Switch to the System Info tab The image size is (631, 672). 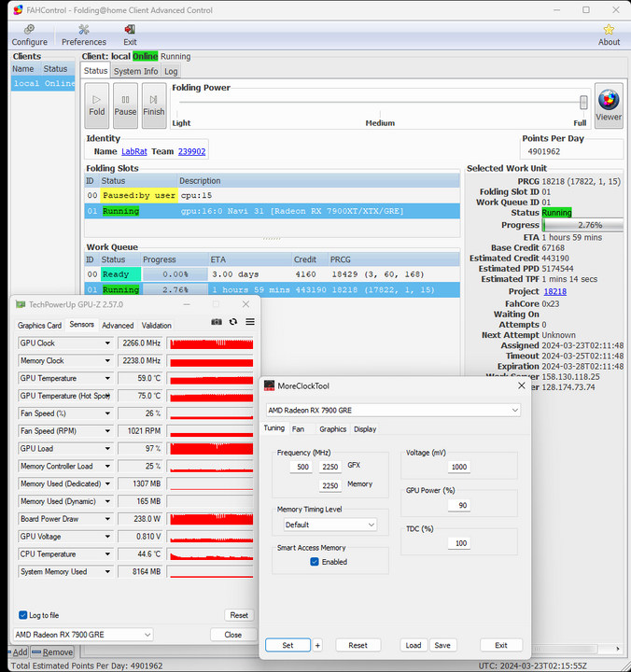pyautogui.click(x=135, y=71)
